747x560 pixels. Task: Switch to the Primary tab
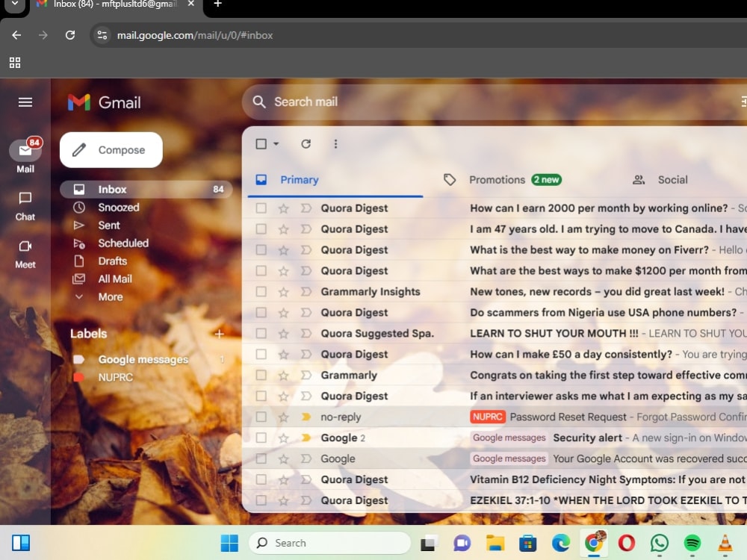[x=335, y=180]
